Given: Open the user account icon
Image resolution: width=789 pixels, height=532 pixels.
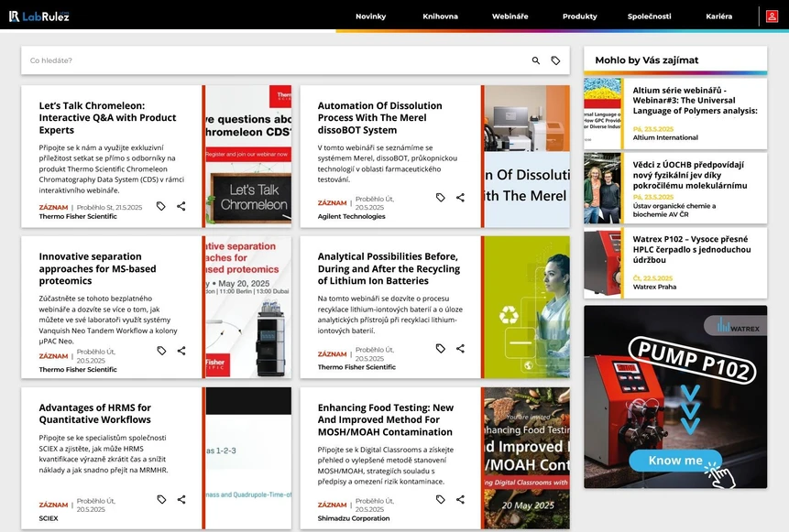Looking at the screenshot, I should point(772,16).
